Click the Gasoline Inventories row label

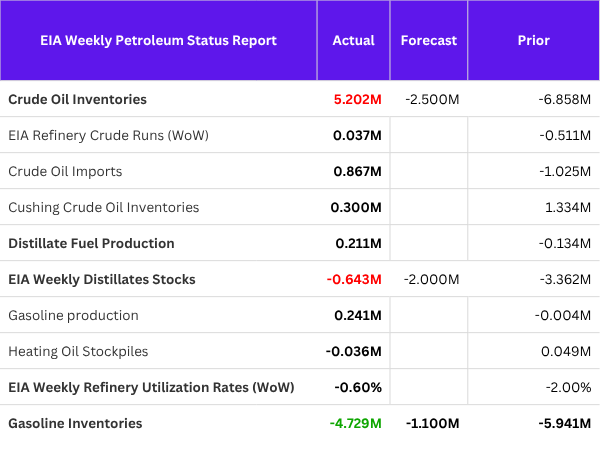pos(75,423)
